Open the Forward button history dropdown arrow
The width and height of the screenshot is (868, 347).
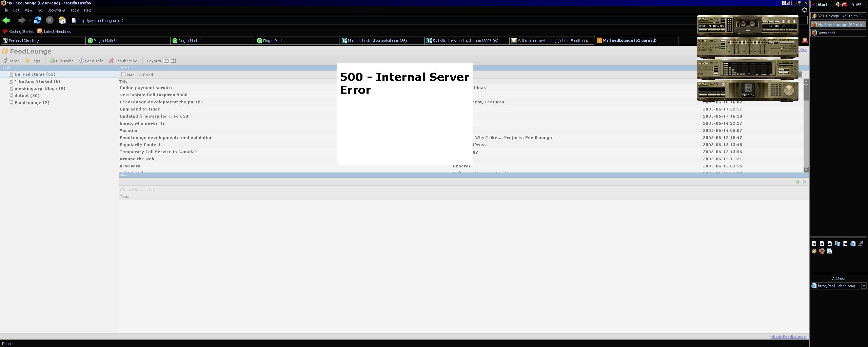30,21
